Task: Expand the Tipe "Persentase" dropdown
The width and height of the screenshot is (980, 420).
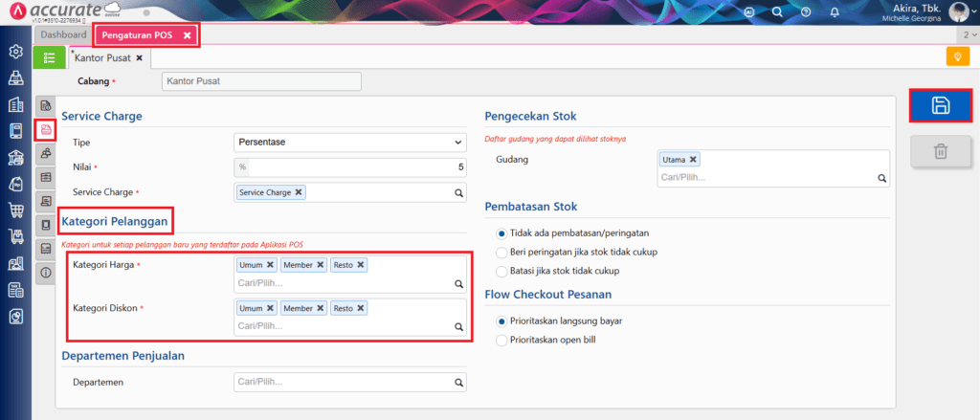Action: [x=349, y=143]
